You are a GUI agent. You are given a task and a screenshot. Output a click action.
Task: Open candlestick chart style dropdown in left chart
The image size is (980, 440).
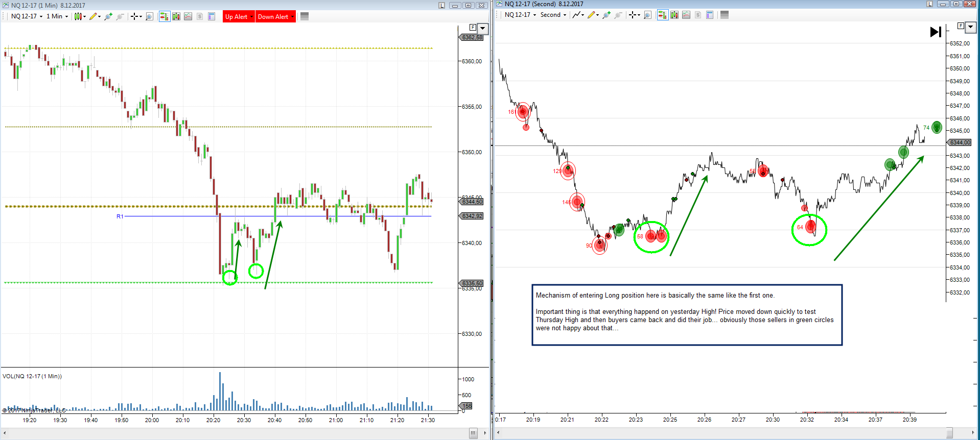coord(80,16)
